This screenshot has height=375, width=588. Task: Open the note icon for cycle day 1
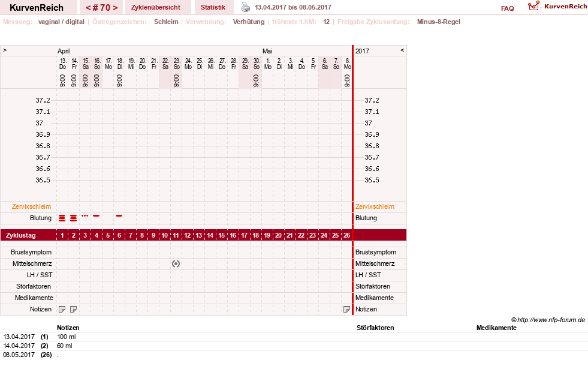(x=62, y=310)
